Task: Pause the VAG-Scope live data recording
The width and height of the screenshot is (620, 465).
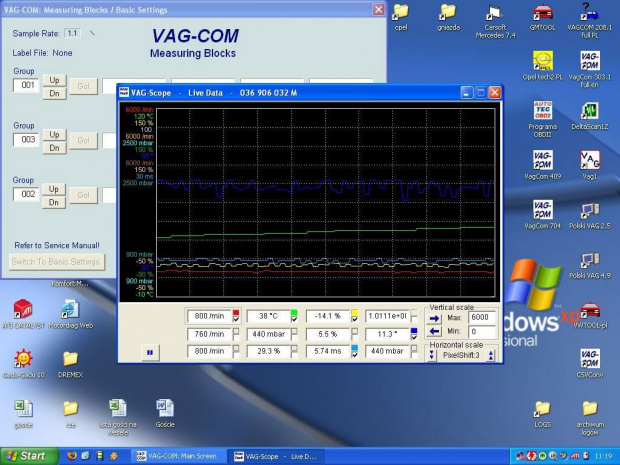Action: tap(150, 352)
